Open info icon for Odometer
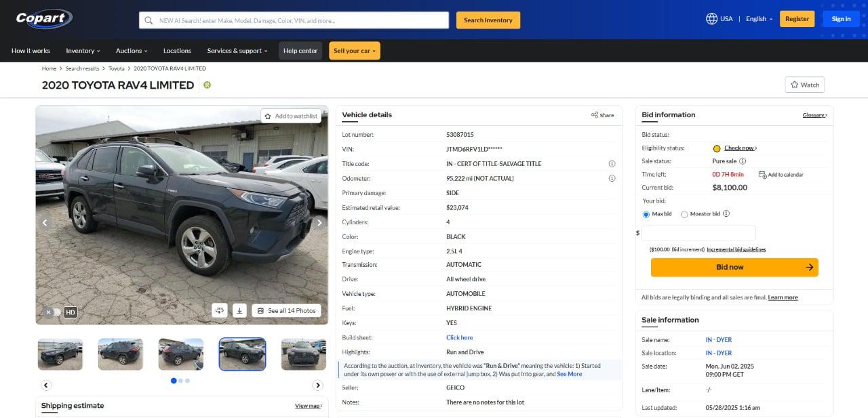Image resolution: width=868 pixels, height=418 pixels. 612,179
